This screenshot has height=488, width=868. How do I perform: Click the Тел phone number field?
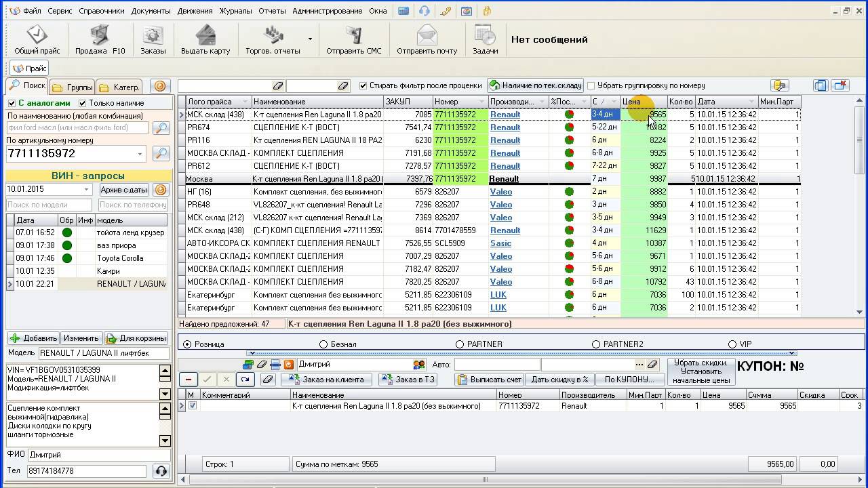87,470
